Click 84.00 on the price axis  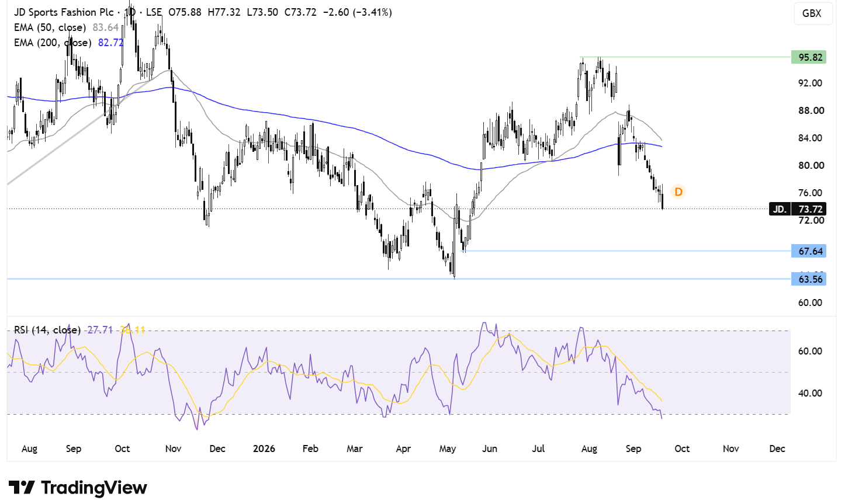811,138
